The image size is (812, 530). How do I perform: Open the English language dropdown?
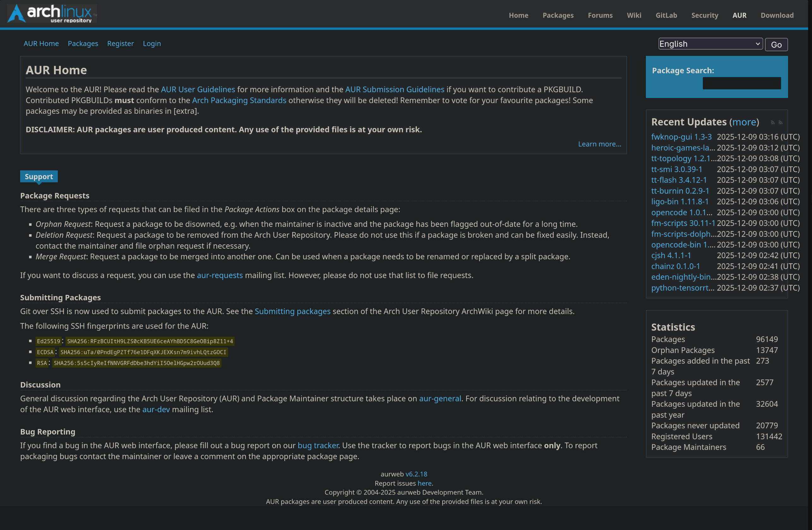point(710,44)
